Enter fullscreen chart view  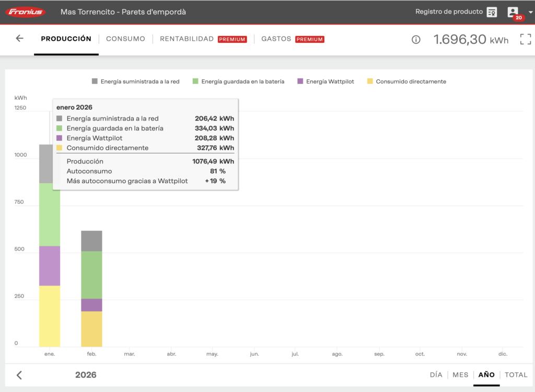point(525,39)
